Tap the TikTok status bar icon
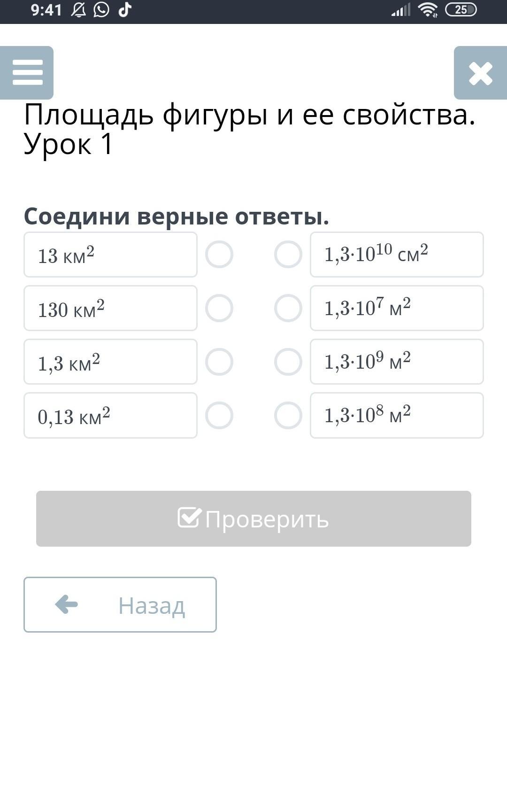 pyautogui.click(x=124, y=10)
